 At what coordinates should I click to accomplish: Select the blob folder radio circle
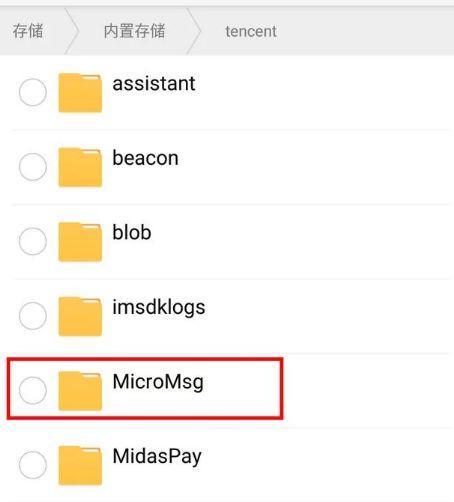click(33, 241)
